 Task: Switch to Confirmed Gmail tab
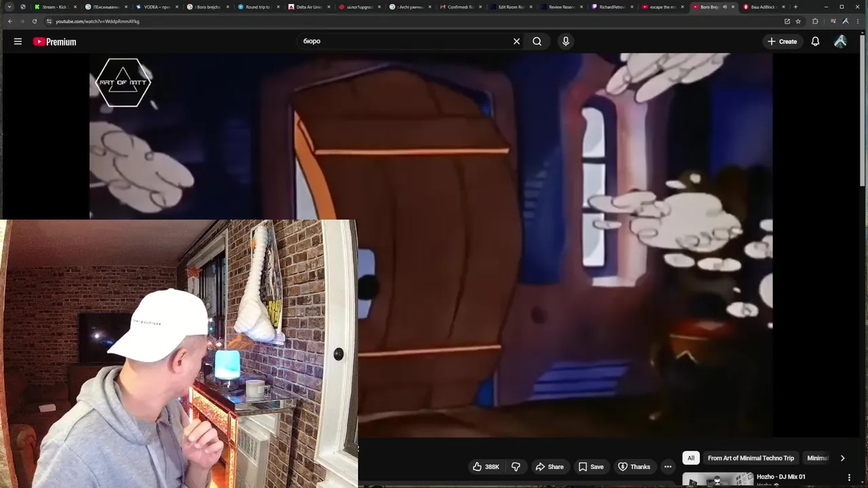(461, 7)
